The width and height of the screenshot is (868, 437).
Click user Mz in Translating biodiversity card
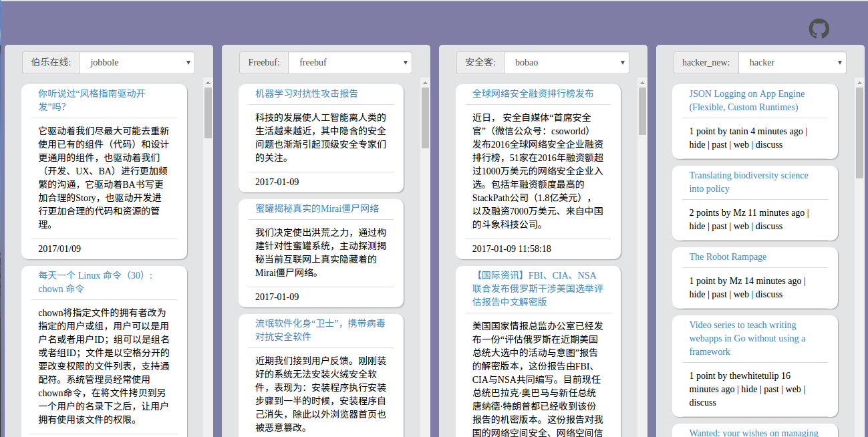coord(740,212)
